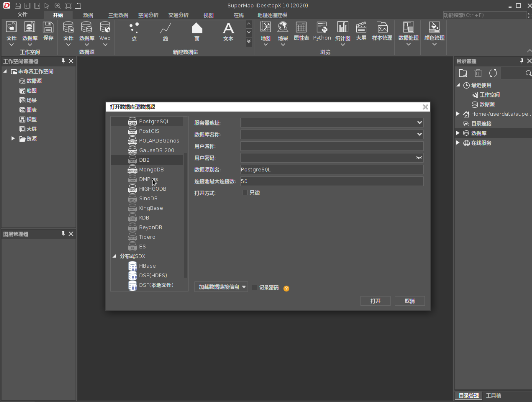Image resolution: width=532 pixels, height=402 pixels.
Task: Select HBase under 分布式SDX
Action: (x=147, y=266)
